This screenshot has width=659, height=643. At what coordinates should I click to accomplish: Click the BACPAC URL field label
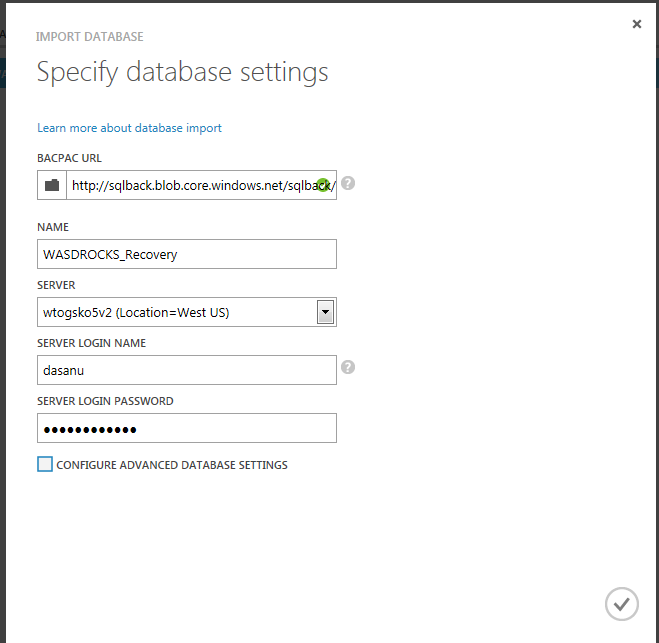(69, 158)
